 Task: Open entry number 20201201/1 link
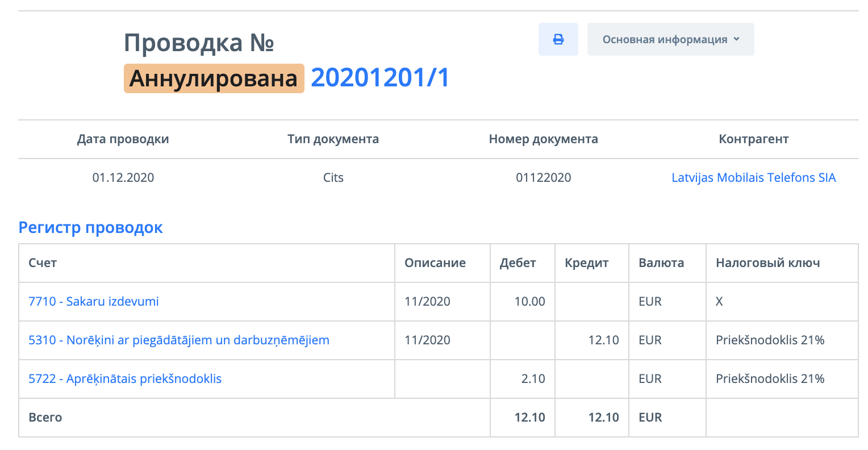pos(380,78)
